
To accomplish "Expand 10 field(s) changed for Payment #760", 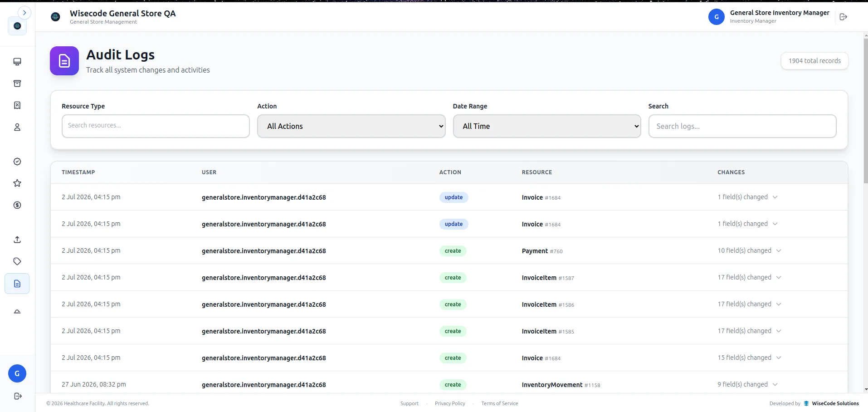I will click(x=749, y=250).
